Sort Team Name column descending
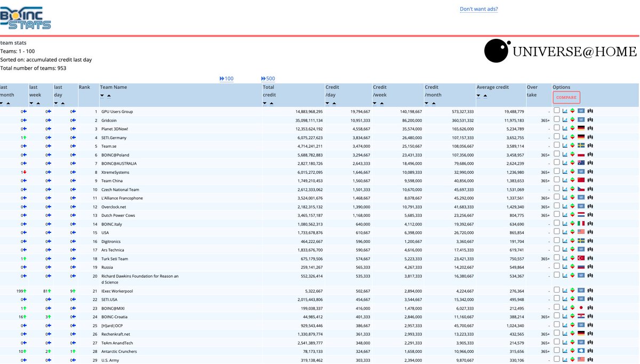The image size is (640, 364). 102,96
